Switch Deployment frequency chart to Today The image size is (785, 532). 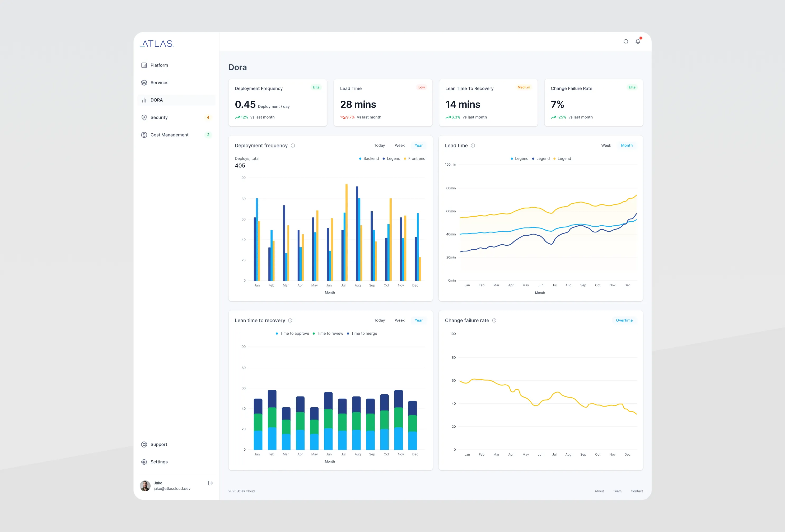(379, 146)
